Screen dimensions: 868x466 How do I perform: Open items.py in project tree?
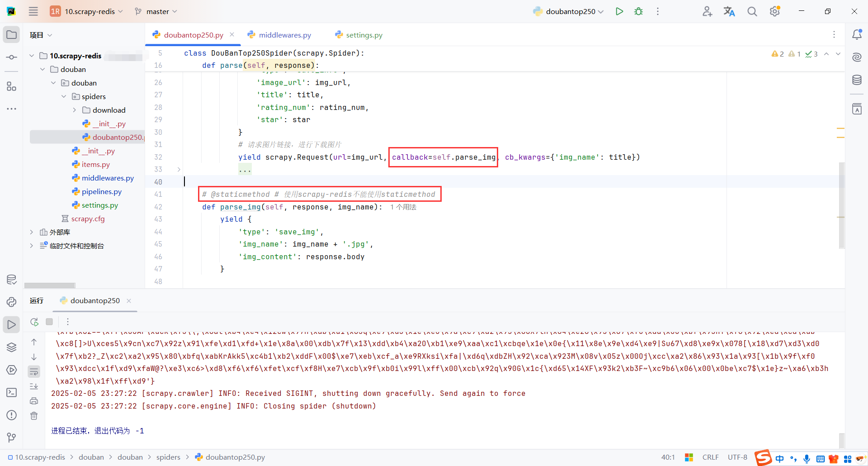pyautogui.click(x=95, y=164)
